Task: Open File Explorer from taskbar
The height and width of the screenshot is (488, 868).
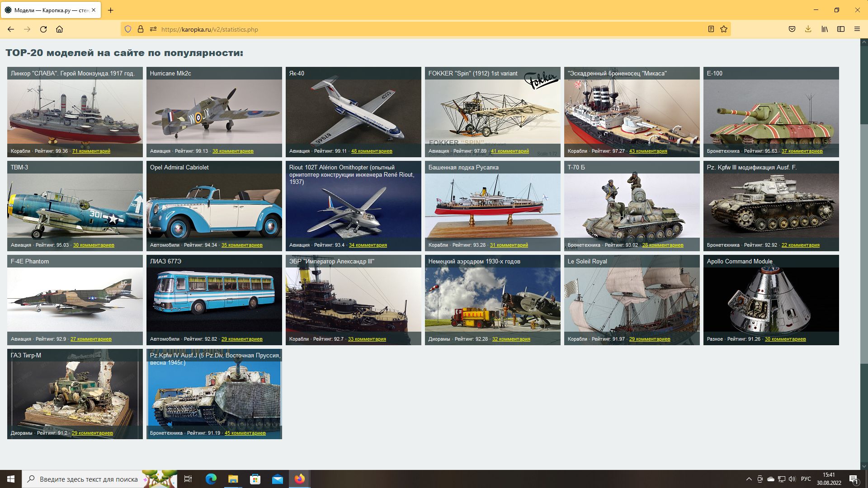Action: pyautogui.click(x=233, y=479)
